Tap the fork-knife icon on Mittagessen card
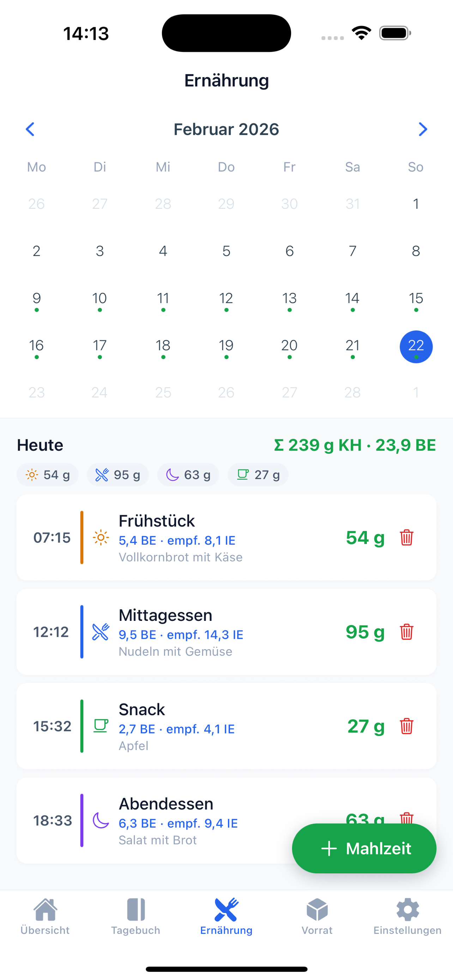 pos(101,632)
